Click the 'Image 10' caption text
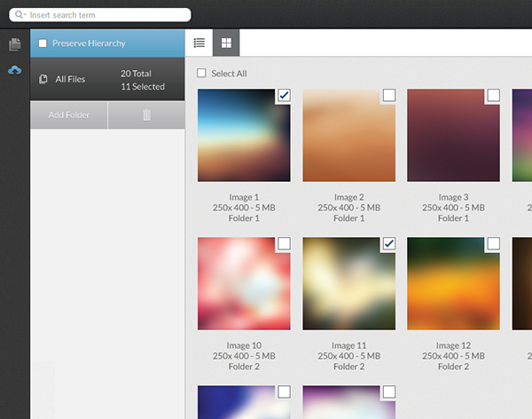The height and width of the screenshot is (419, 532). tap(244, 345)
